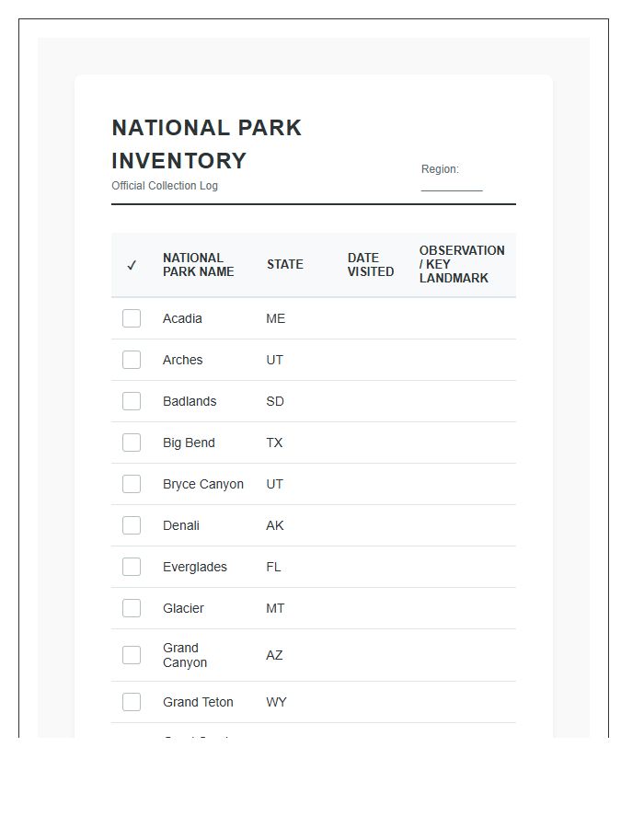This screenshot has height=828, width=644.
Task: Check the Glacier row checkbox
Action: click(x=132, y=608)
